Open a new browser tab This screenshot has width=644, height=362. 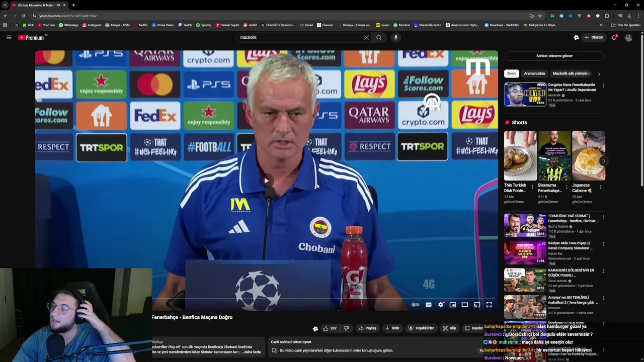pyautogui.click(x=73, y=5)
